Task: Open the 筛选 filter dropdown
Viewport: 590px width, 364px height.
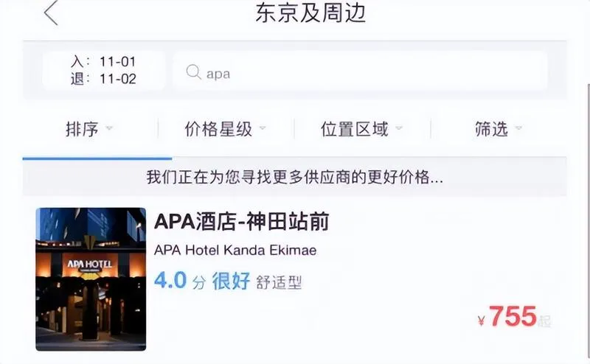Action: click(x=499, y=129)
